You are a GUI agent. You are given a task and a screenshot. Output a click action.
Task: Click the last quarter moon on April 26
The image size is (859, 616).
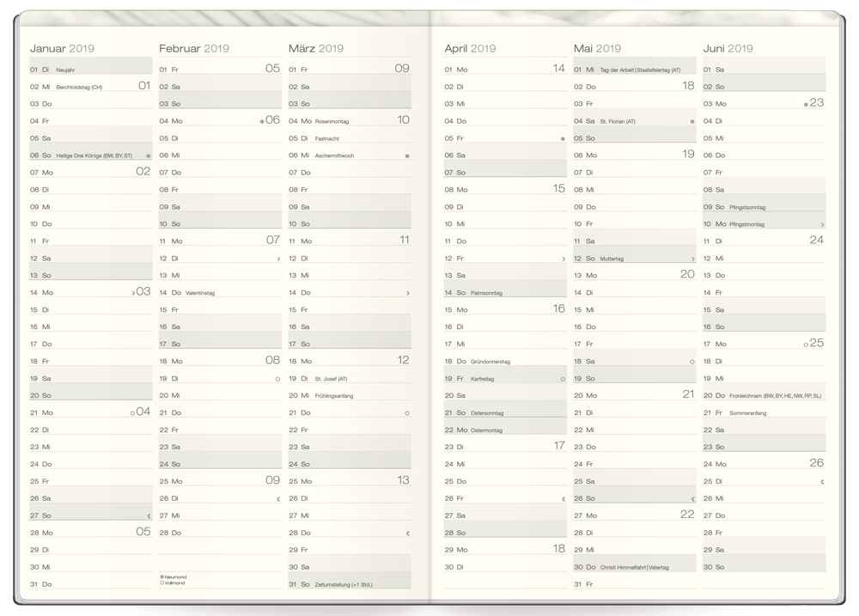click(x=564, y=498)
